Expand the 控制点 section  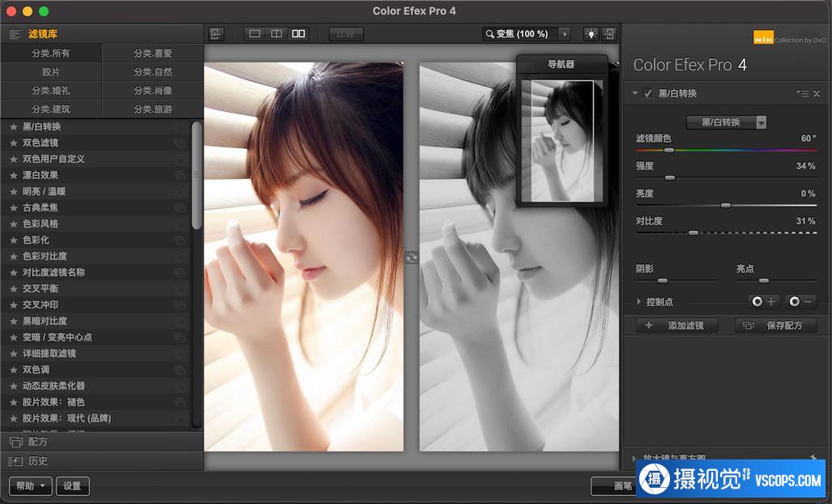click(x=639, y=302)
